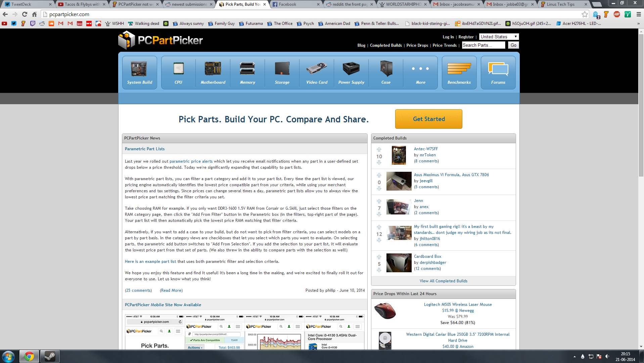Read the 25 comments on the news post
This screenshot has height=363, width=644.
point(138,290)
